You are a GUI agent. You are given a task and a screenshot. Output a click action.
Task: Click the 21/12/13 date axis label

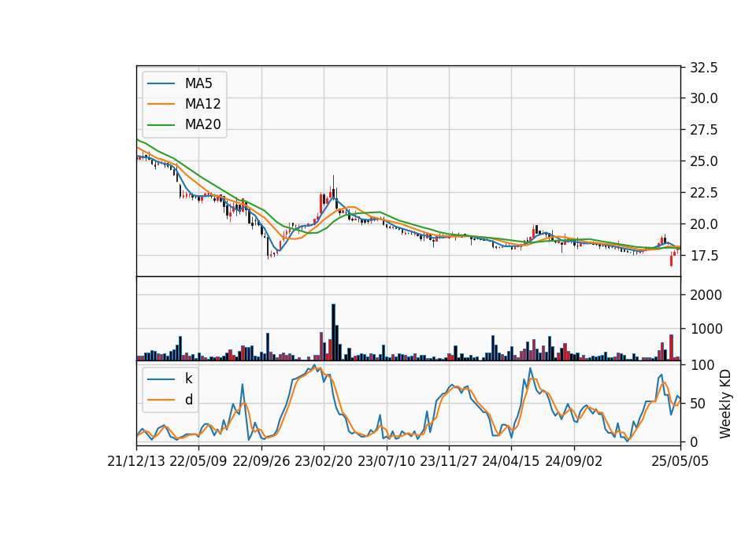136,461
